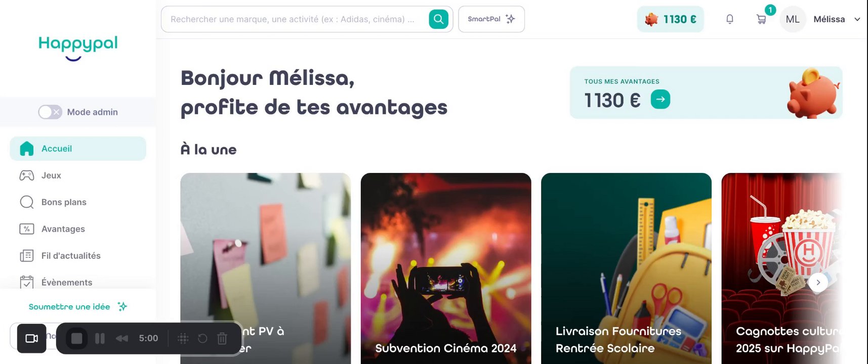Open the notifications bell
868x364 pixels.
(x=729, y=19)
